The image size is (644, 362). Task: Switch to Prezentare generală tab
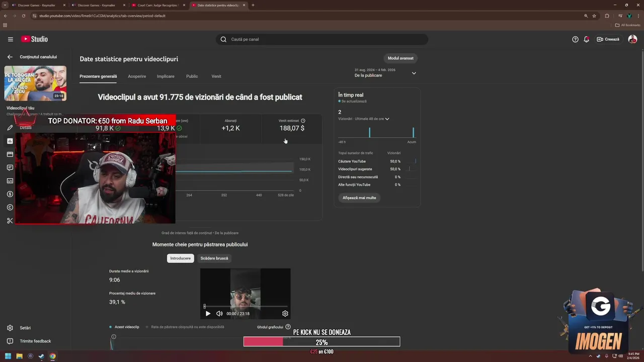(98, 76)
